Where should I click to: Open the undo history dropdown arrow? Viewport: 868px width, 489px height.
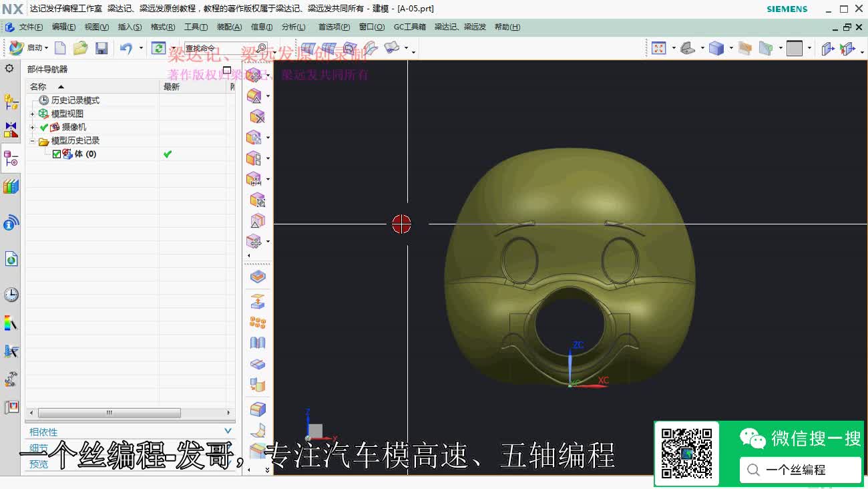click(141, 48)
